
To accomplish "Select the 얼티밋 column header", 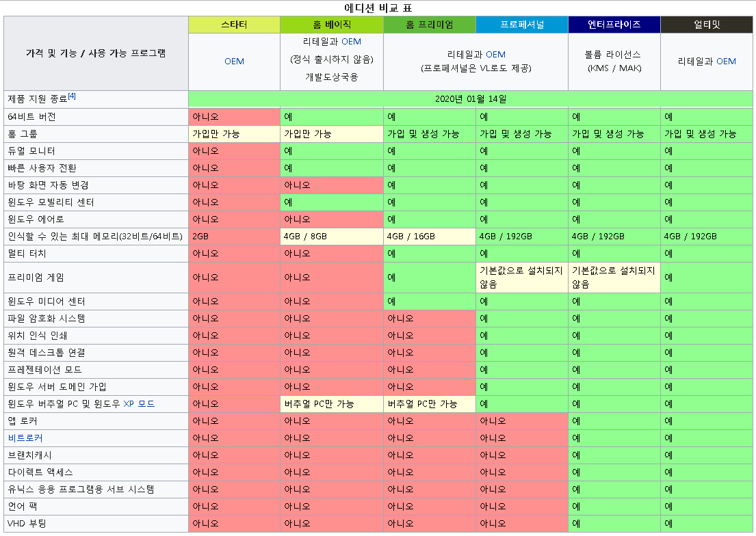I will [x=707, y=25].
